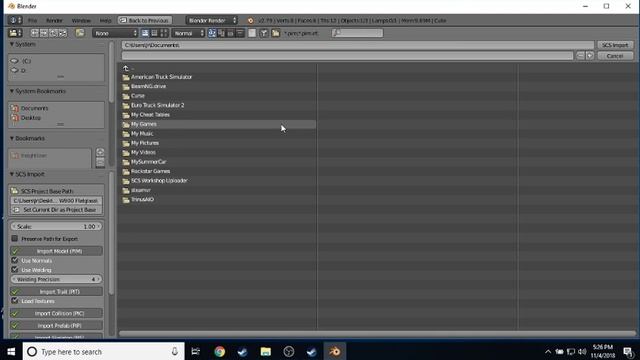
Task: Create a new directory
Action: pos(80,33)
